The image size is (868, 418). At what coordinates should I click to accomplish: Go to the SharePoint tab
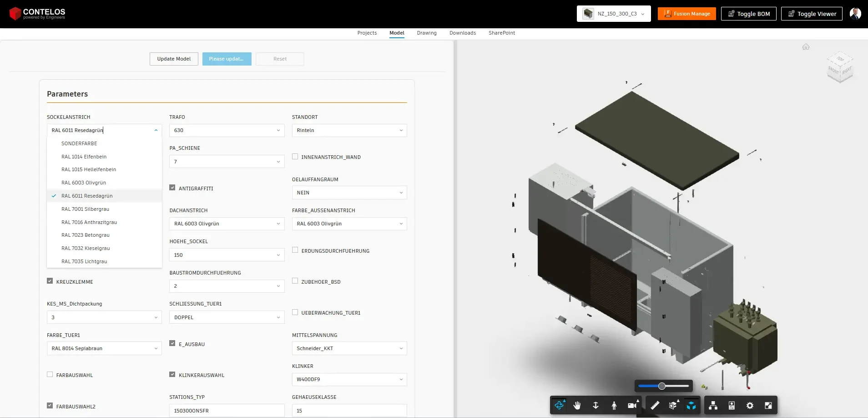tap(501, 33)
